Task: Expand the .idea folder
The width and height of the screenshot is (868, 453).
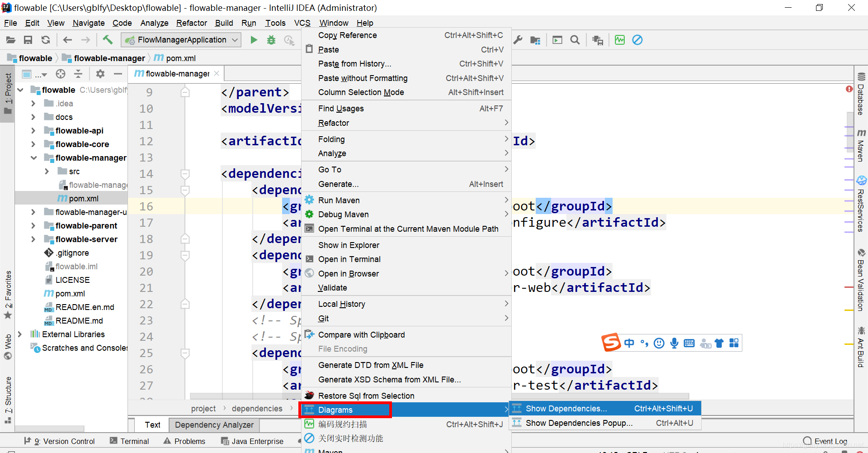Action: pos(33,104)
